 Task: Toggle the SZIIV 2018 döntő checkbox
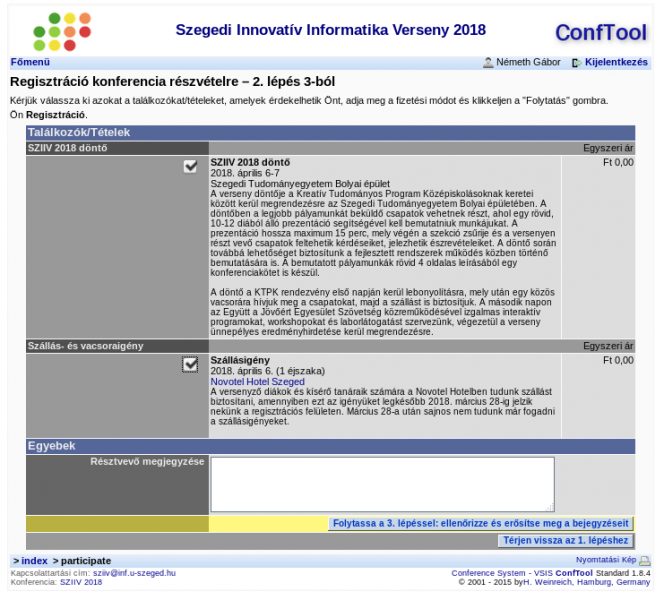pyautogui.click(x=190, y=166)
